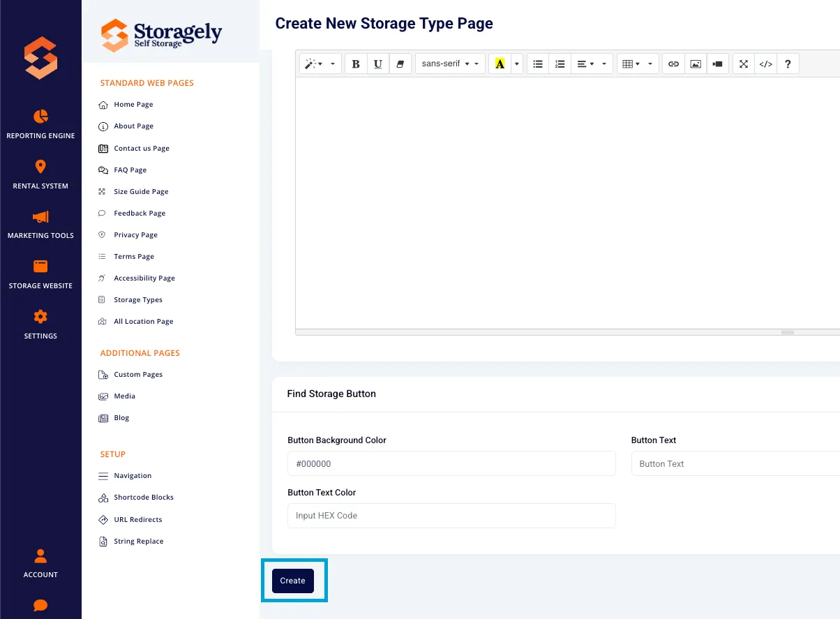The height and width of the screenshot is (619, 840).
Task: Focus the Button Background Color field
Action: click(451, 463)
